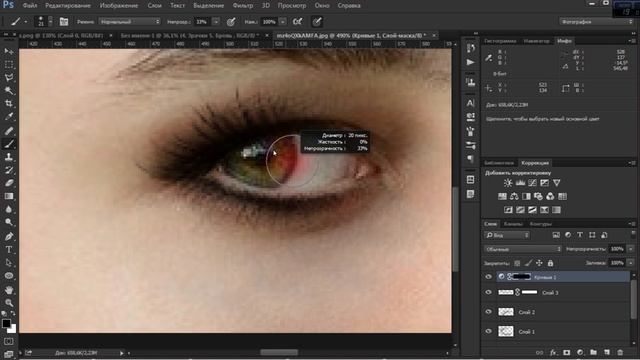This screenshot has height=360, width=640.
Task: Open the brush mode dropdown
Action: 130,22
